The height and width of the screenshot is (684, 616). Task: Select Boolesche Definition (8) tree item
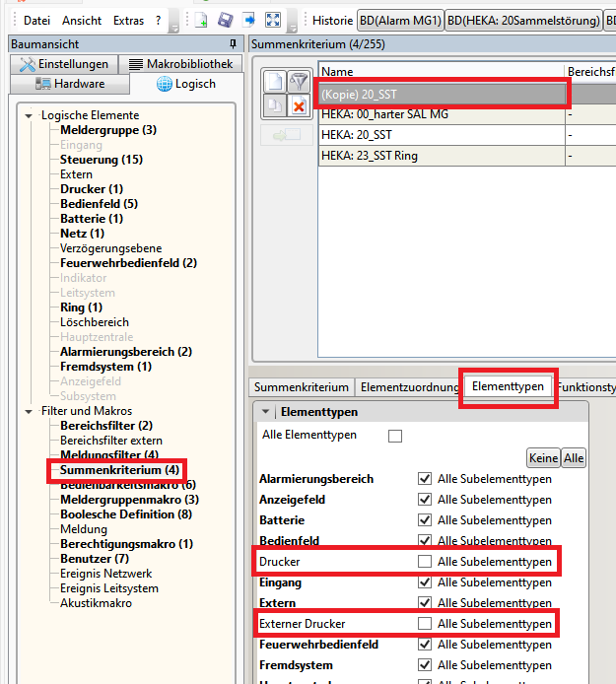pyautogui.click(x=126, y=514)
